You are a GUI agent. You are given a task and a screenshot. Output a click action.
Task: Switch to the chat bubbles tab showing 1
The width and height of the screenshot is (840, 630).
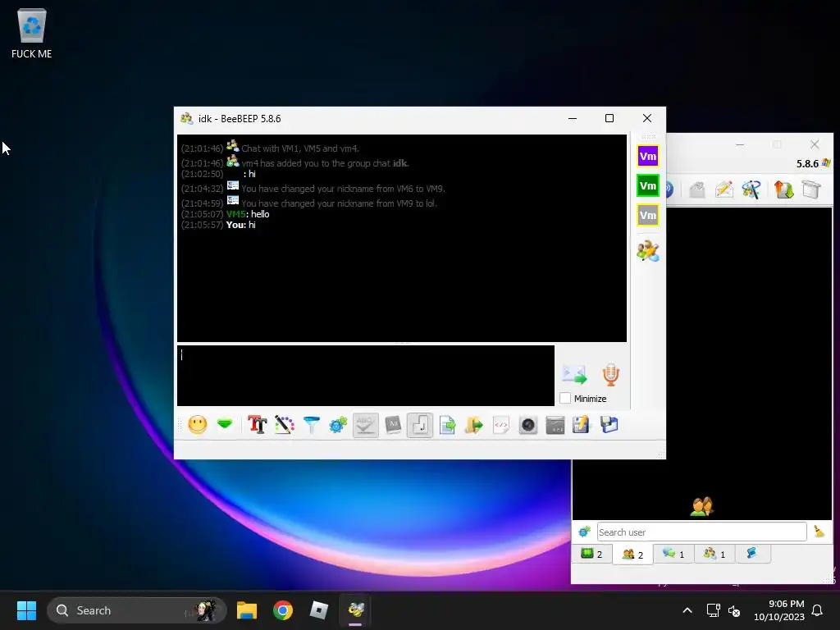click(673, 554)
